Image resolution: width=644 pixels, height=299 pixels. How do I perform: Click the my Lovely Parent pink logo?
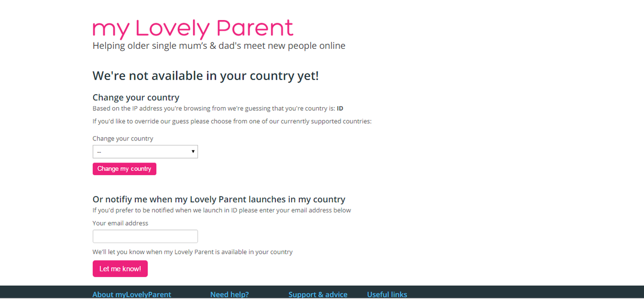click(193, 29)
